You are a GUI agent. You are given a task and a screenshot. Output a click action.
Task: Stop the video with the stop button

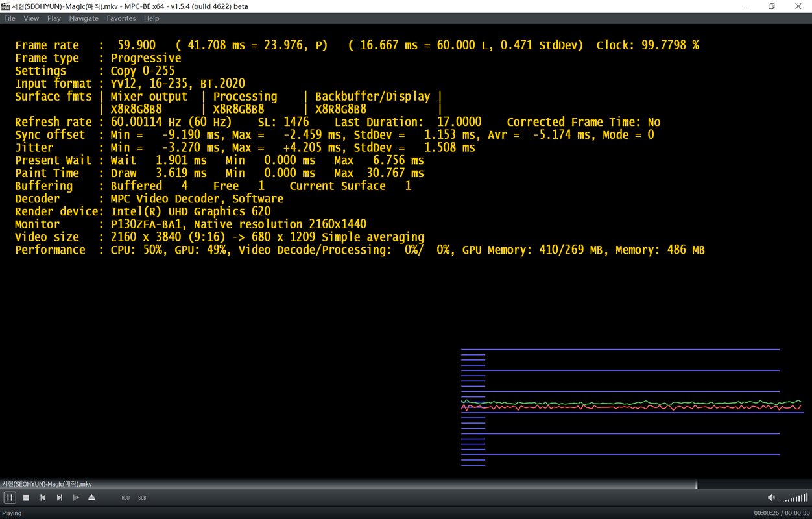coord(26,498)
